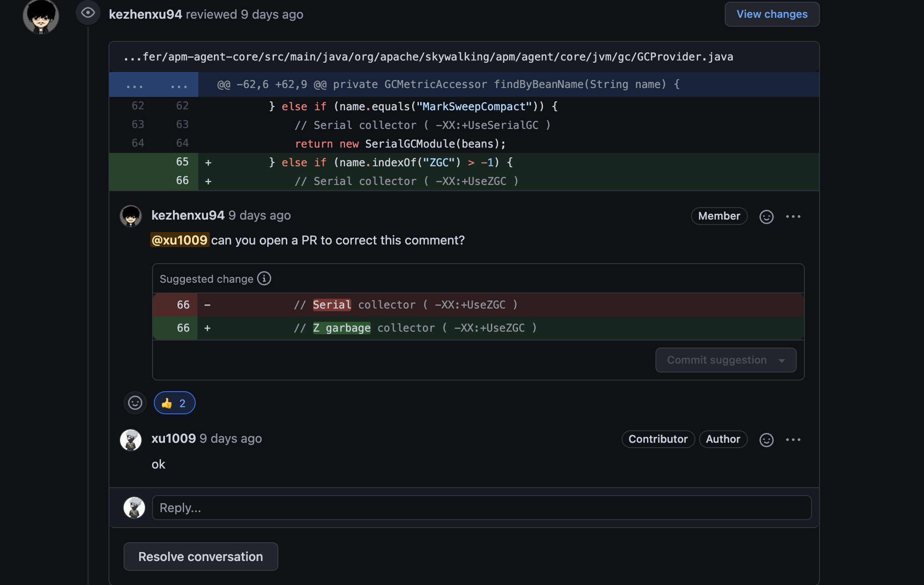
Task: Open kezhenxu94's large profile avatar at top
Action: tap(41, 16)
